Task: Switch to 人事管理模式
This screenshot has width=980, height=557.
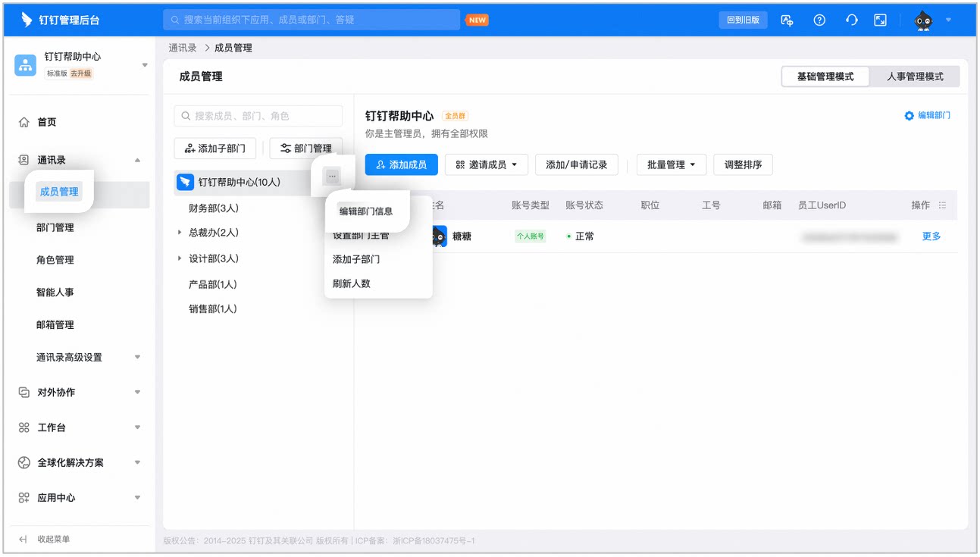Action: point(915,77)
